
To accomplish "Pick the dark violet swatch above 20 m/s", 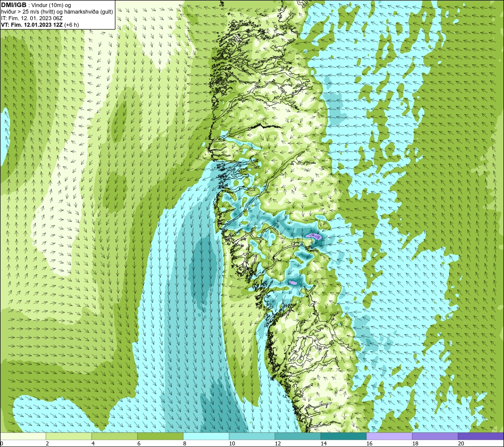I will (481, 436).
